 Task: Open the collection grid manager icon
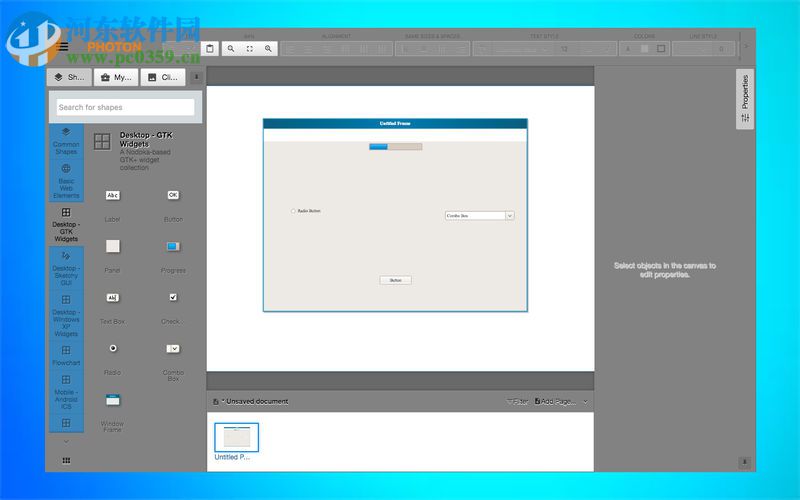pyautogui.click(x=66, y=460)
